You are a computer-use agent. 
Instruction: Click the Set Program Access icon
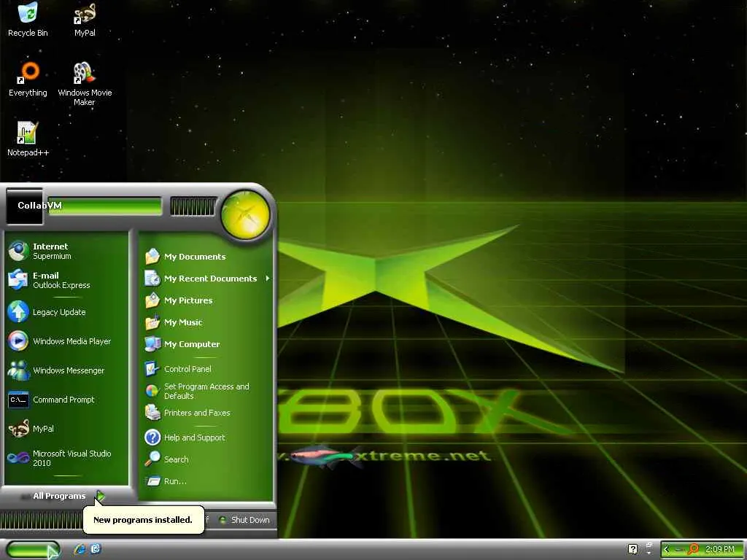(x=152, y=391)
